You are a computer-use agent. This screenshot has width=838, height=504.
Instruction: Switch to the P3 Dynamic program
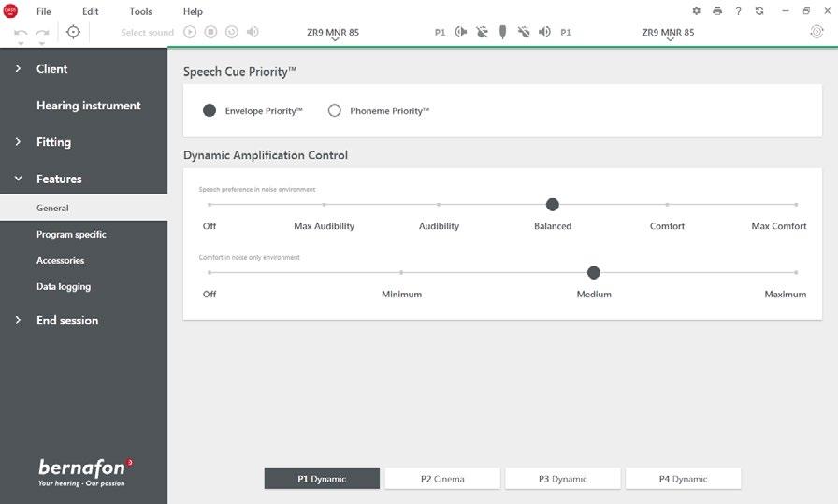tap(563, 479)
